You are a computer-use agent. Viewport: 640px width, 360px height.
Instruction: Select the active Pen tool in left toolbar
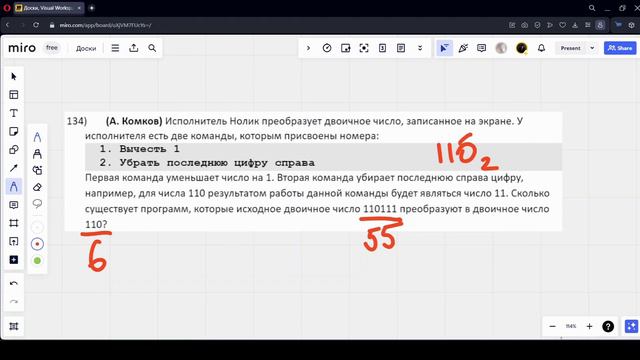[x=14, y=187]
